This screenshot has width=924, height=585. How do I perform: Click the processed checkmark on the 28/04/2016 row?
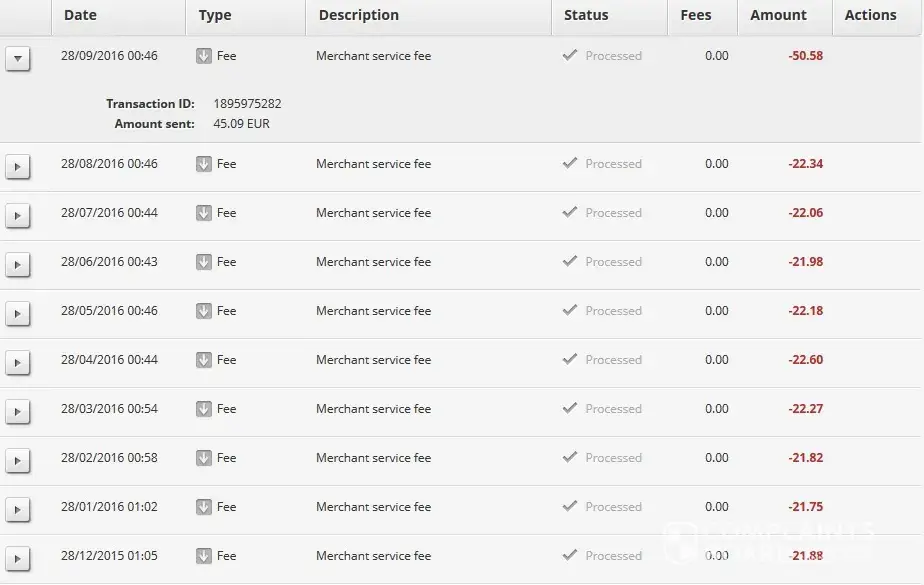570,359
